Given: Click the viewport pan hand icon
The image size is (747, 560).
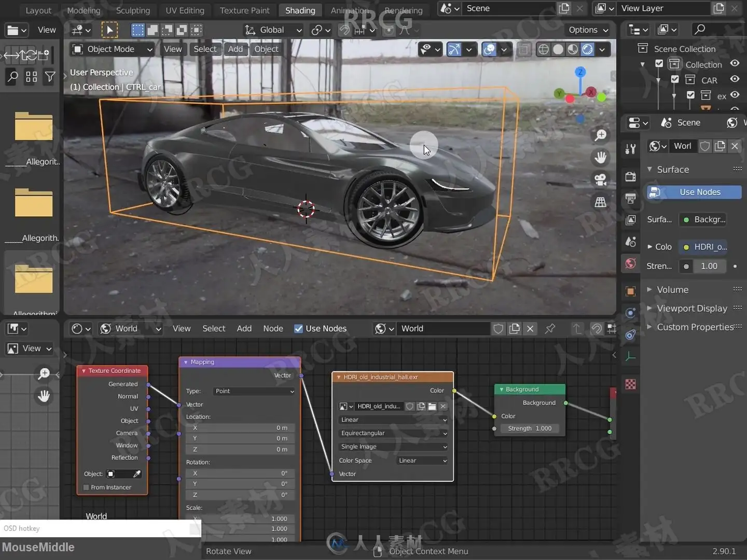Looking at the screenshot, I should pyautogui.click(x=600, y=157).
